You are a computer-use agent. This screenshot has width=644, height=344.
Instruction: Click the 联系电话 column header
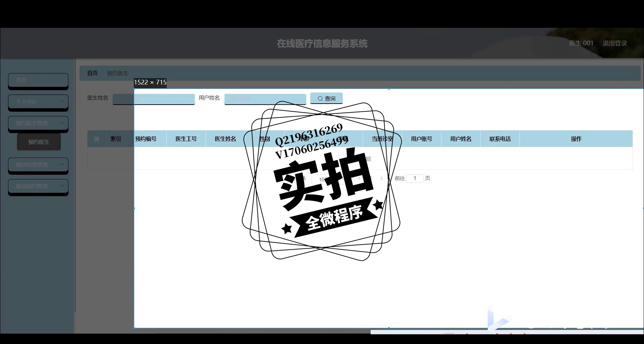[500, 139]
